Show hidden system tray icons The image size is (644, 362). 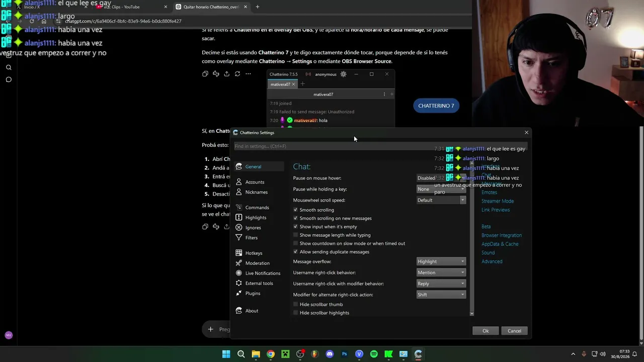point(573,354)
